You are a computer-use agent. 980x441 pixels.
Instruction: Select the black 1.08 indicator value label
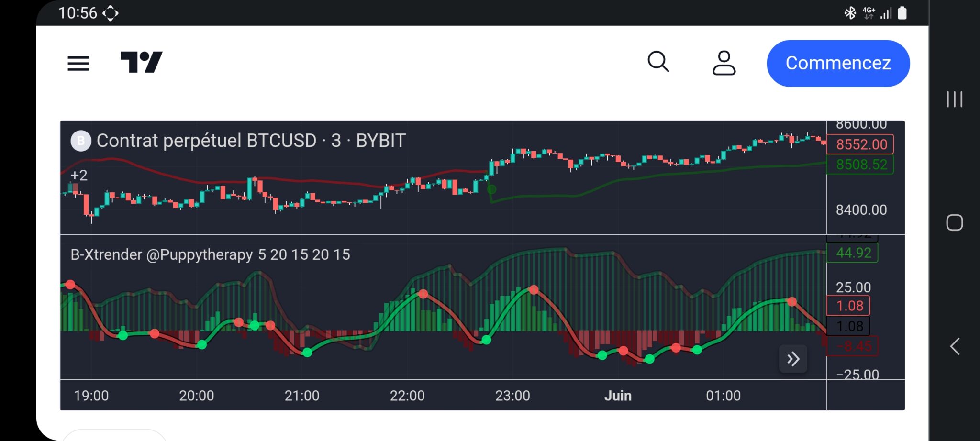click(849, 326)
